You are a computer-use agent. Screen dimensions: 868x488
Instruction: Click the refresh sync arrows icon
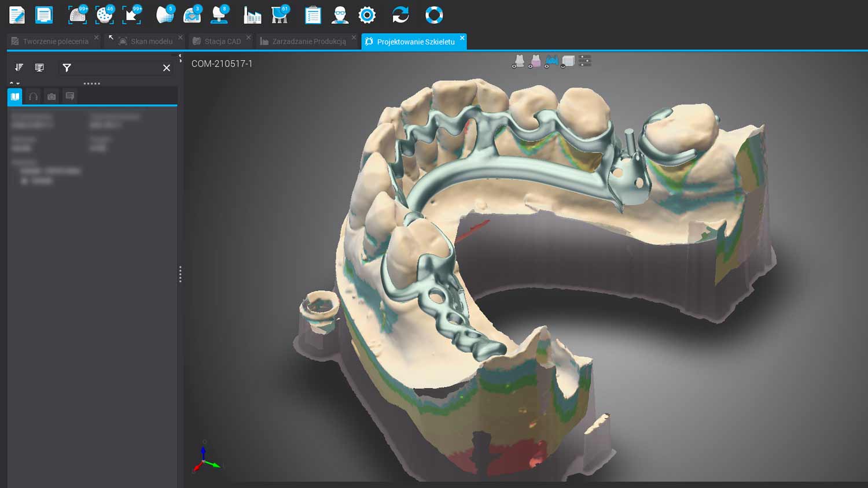pos(400,15)
